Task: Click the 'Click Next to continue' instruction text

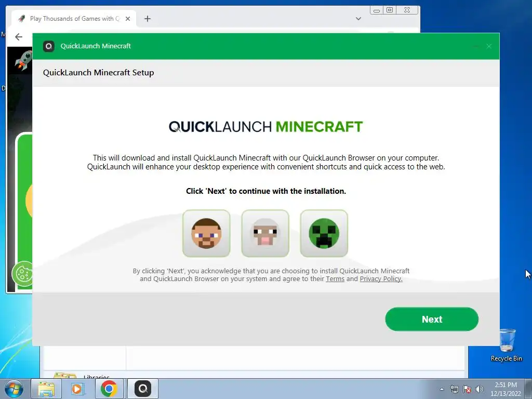Action: pyautogui.click(x=265, y=191)
